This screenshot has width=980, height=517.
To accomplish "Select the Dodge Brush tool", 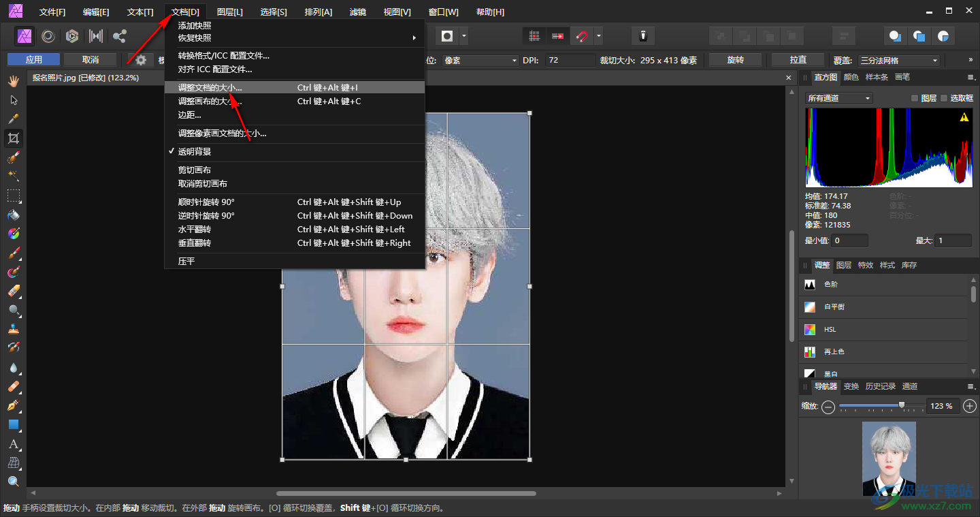I will (x=13, y=310).
